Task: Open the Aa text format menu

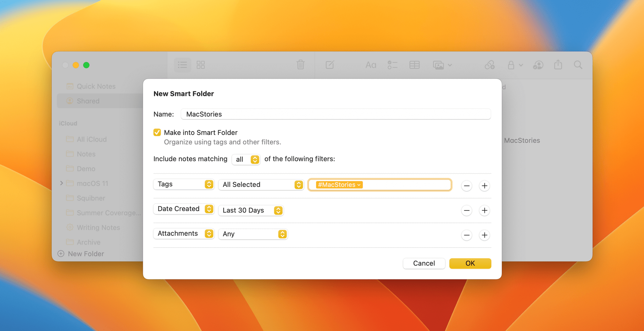Action: click(x=371, y=65)
